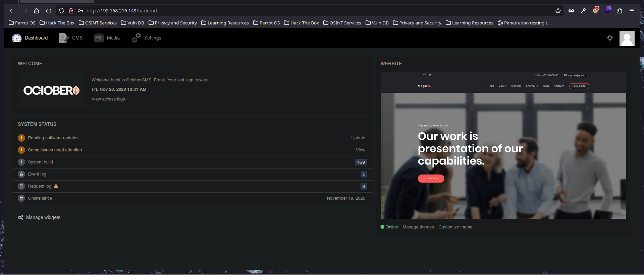644x275 pixels.
Task: Bookmark this page with the star icon
Action: pyautogui.click(x=558, y=11)
